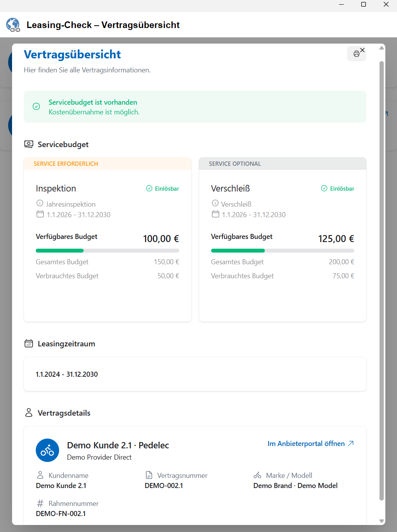Click the Leasingzeitraum calendar icon
Viewport: 397px width, 532px height.
pos(29,343)
